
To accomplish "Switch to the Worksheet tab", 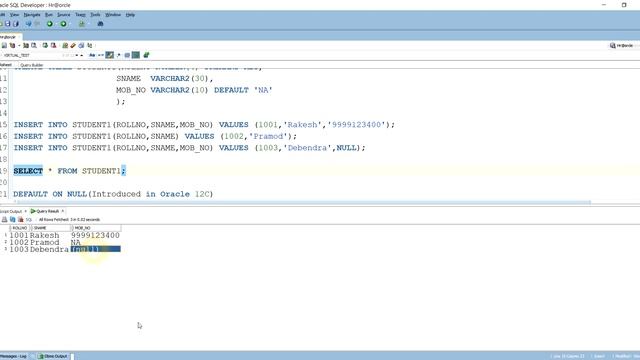I will point(6,65).
